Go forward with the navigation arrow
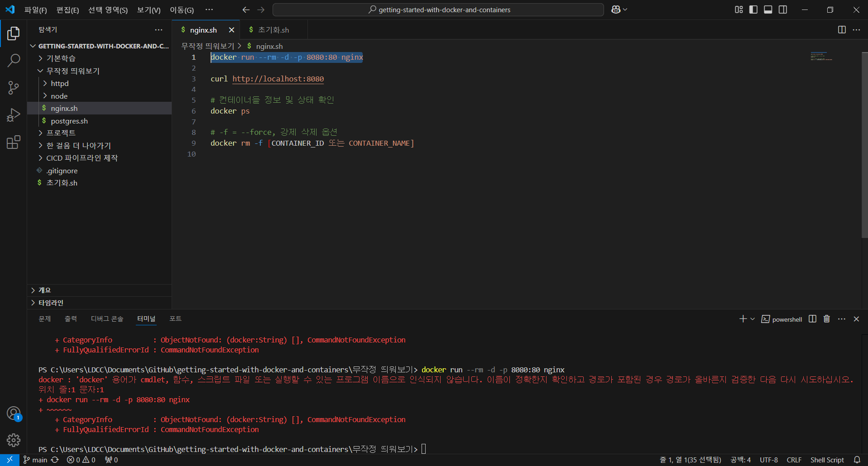This screenshot has height=466, width=868. point(261,10)
